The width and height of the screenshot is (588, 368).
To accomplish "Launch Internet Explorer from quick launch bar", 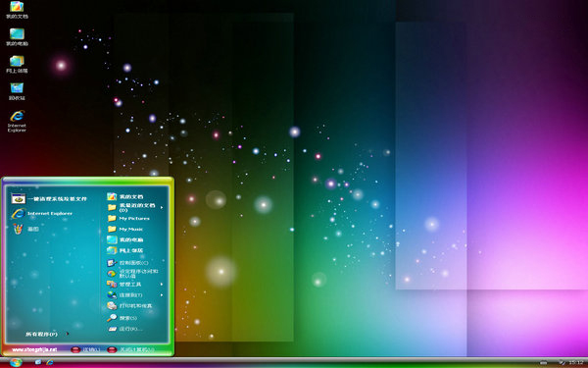I will [x=49, y=362].
